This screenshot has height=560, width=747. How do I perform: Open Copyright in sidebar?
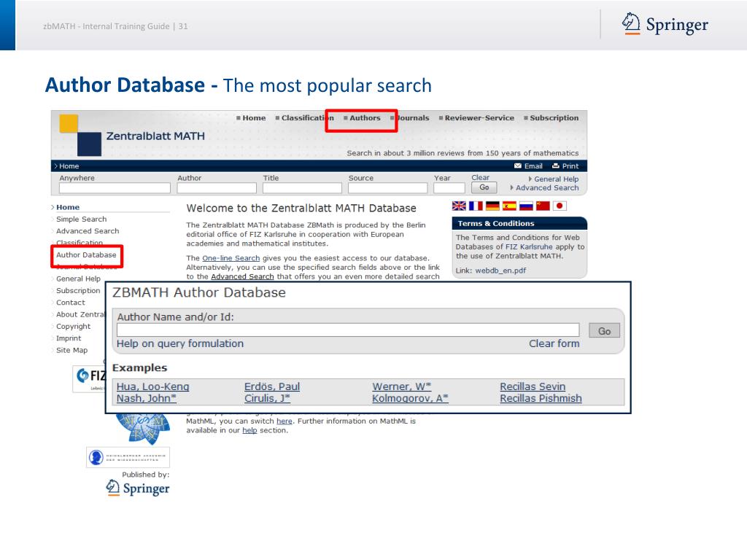click(74, 326)
